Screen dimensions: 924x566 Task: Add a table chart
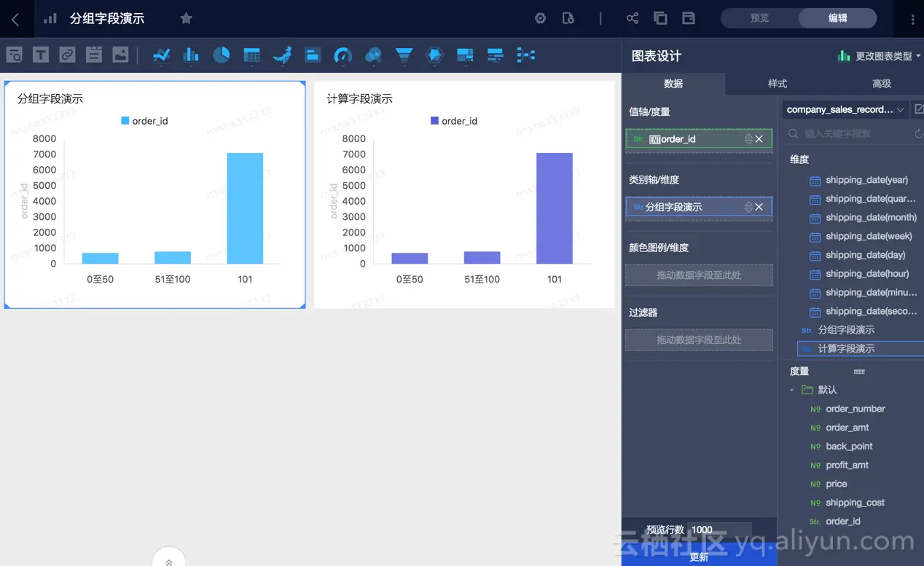pyautogui.click(x=251, y=55)
